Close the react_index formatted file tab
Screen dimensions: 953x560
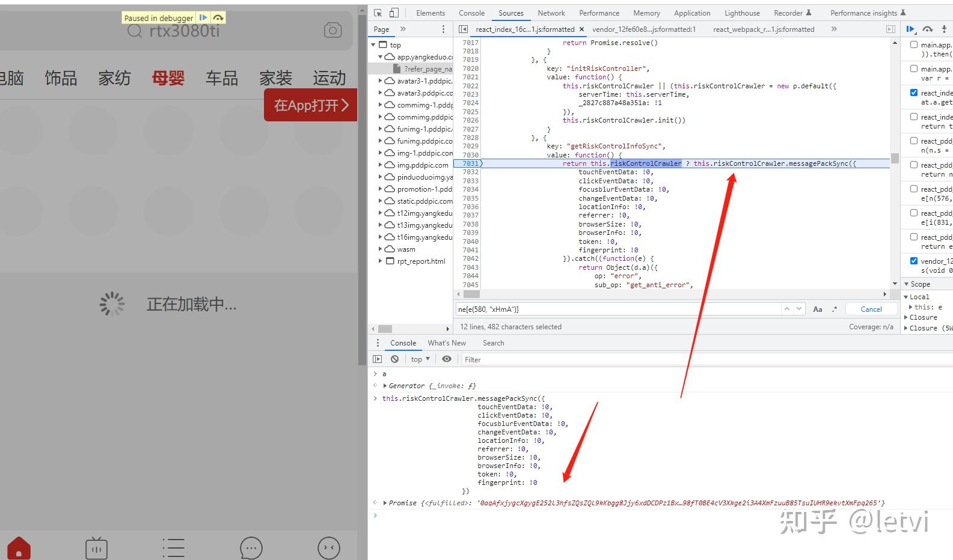[581, 29]
